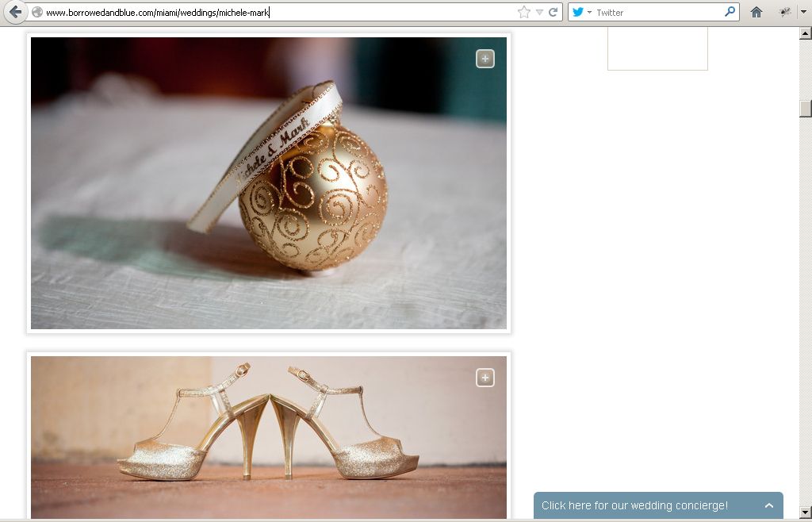Expand the wedding concierge chat chevron
Screen dimensions: 812x522
(x=769, y=505)
